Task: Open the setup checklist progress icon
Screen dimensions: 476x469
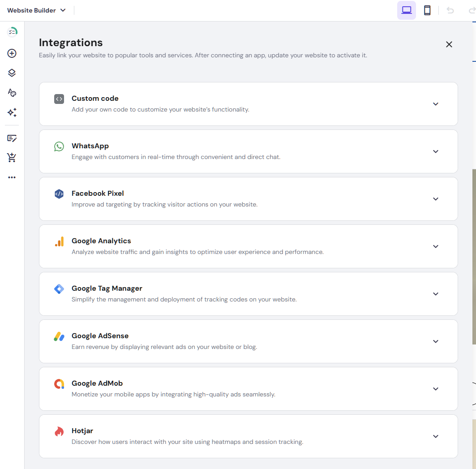Action: 12,32
